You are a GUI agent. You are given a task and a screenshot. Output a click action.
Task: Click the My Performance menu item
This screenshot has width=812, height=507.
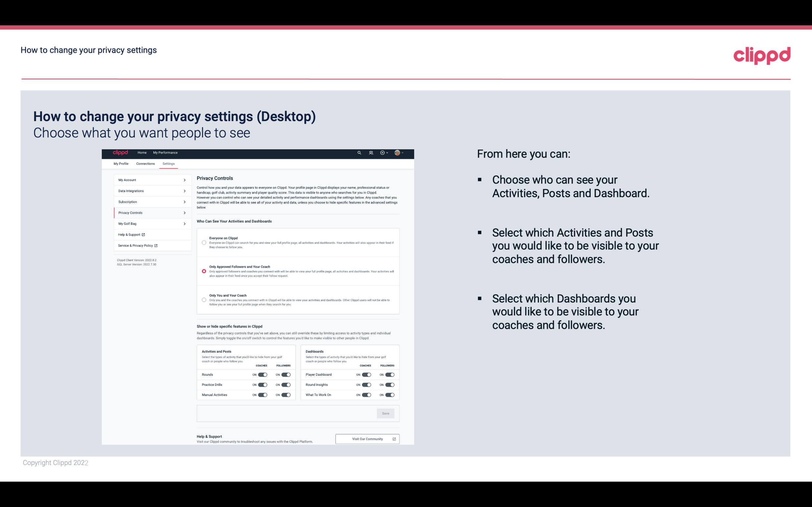pyautogui.click(x=166, y=153)
